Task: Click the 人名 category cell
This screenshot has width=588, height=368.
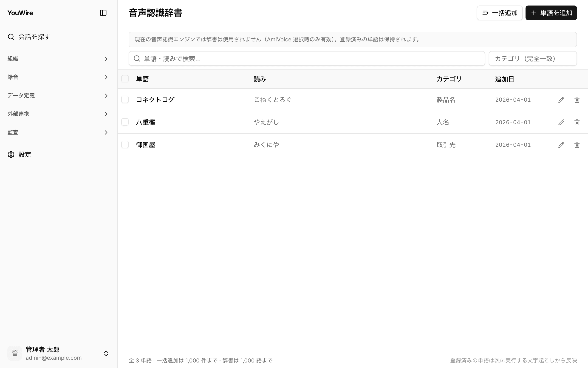Action: point(443,122)
